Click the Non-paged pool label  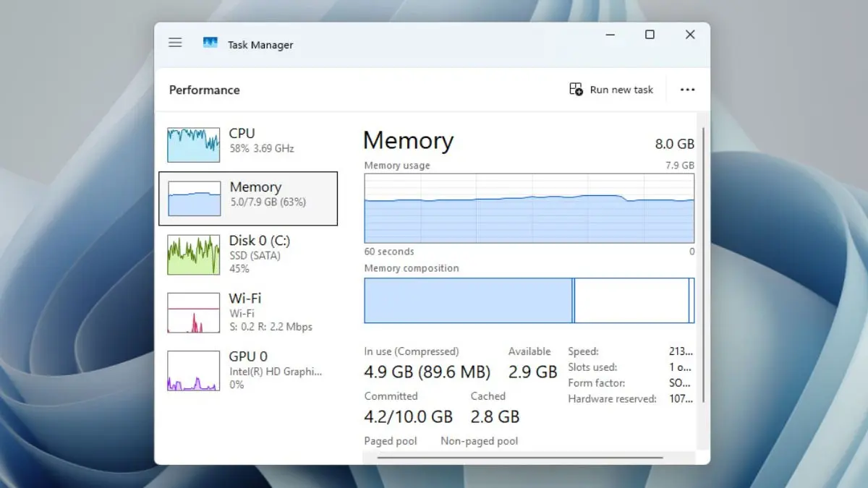click(x=480, y=441)
